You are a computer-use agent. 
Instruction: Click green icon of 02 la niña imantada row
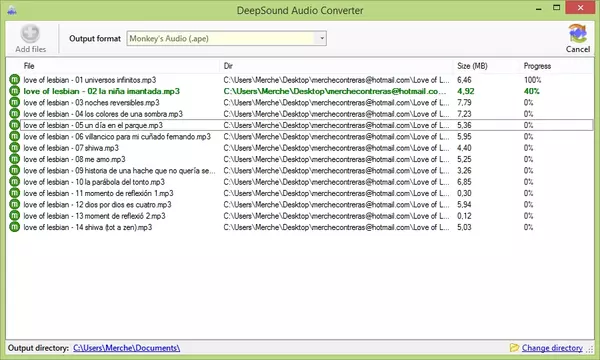tap(14, 91)
